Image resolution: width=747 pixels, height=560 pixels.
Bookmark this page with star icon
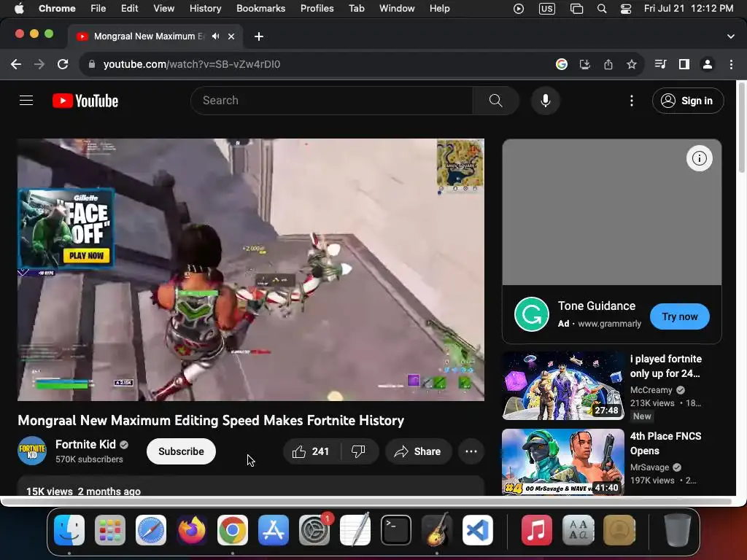[632, 64]
